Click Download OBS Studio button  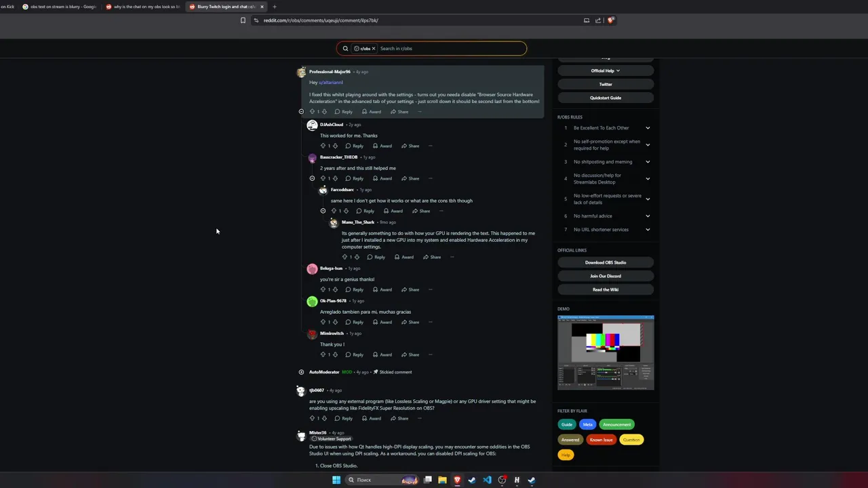pyautogui.click(x=606, y=262)
